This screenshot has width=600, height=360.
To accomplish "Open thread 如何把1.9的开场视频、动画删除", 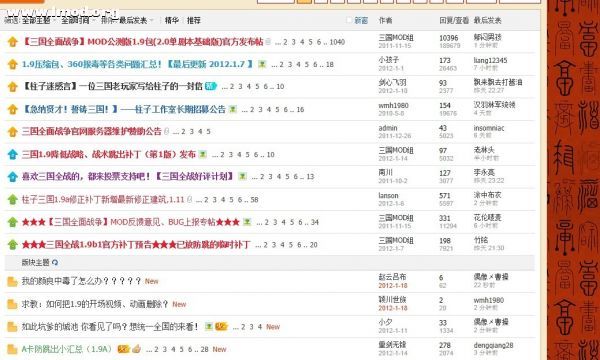I will click(x=95, y=304).
